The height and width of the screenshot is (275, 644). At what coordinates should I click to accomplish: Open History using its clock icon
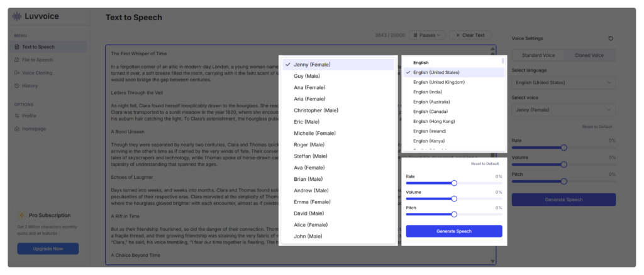pos(17,86)
